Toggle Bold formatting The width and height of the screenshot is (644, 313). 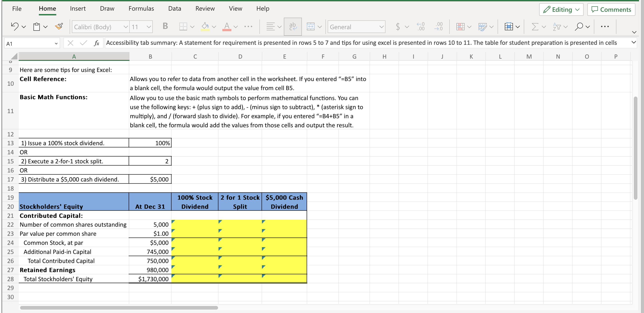click(165, 26)
